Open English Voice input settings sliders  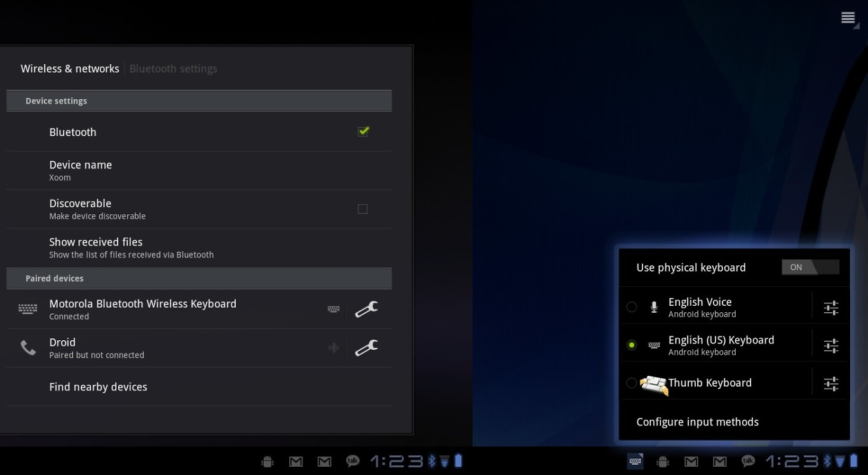(831, 308)
